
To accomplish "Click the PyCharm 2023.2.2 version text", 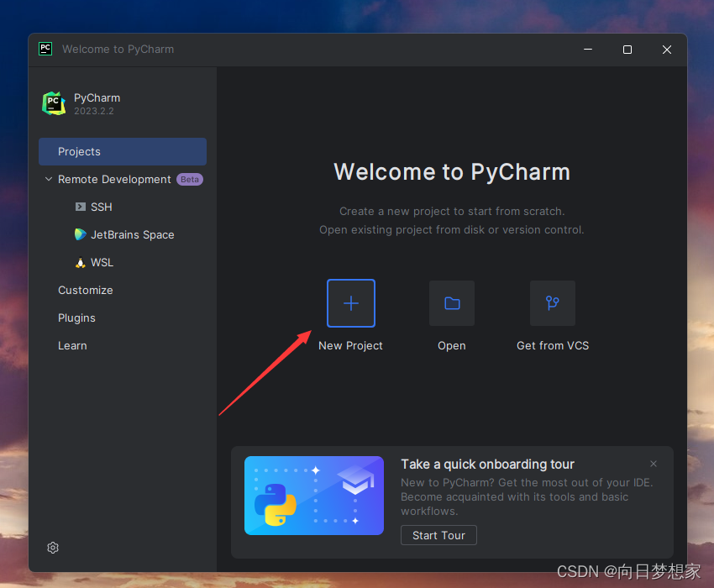I will click(x=94, y=111).
